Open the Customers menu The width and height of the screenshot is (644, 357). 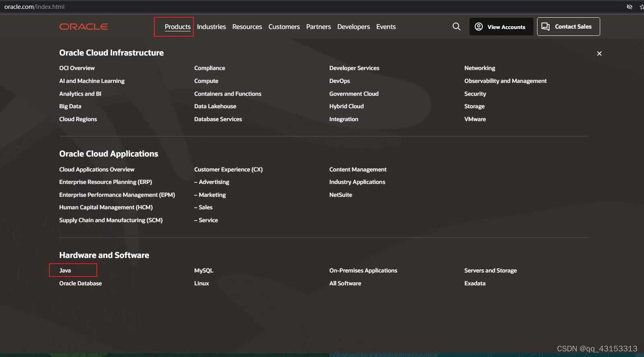coord(284,27)
